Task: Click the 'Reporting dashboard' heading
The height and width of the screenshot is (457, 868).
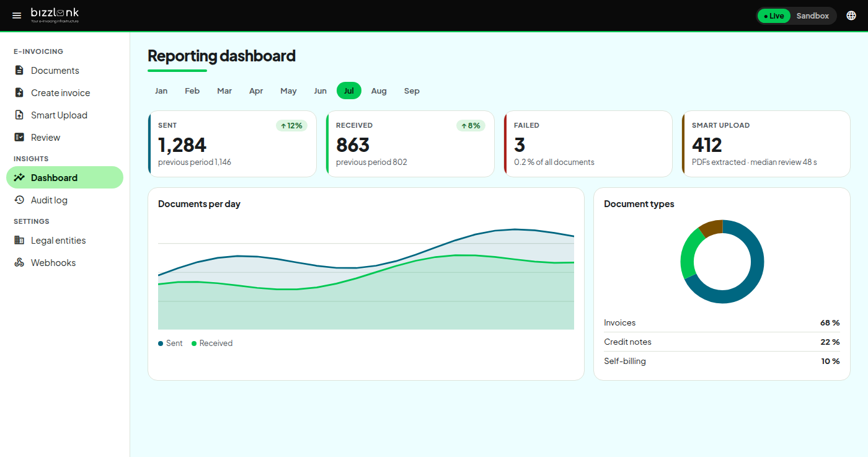Action: (x=221, y=56)
